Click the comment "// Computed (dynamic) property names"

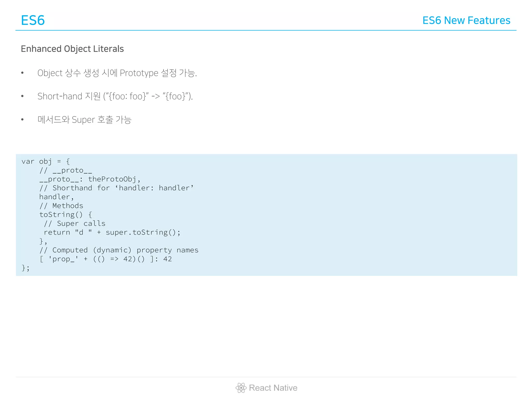click(119, 250)
